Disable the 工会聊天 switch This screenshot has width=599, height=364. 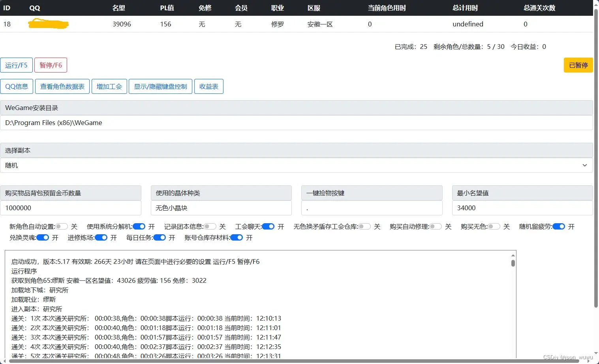point(268,226)
